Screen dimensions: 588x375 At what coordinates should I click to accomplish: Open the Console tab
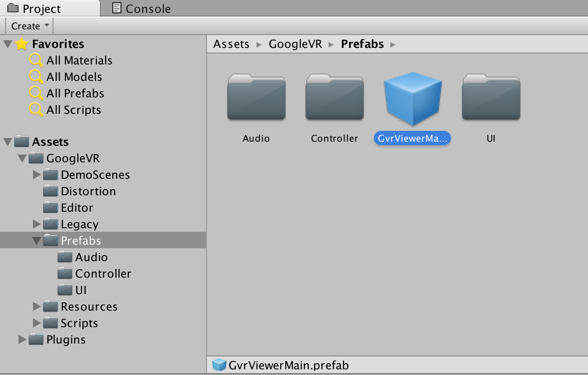142,8
